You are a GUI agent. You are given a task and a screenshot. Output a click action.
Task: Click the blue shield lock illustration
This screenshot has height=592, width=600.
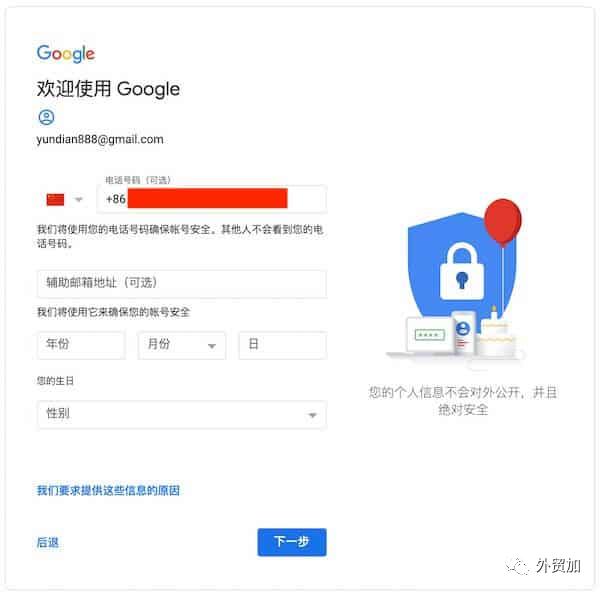click(461, 268)
